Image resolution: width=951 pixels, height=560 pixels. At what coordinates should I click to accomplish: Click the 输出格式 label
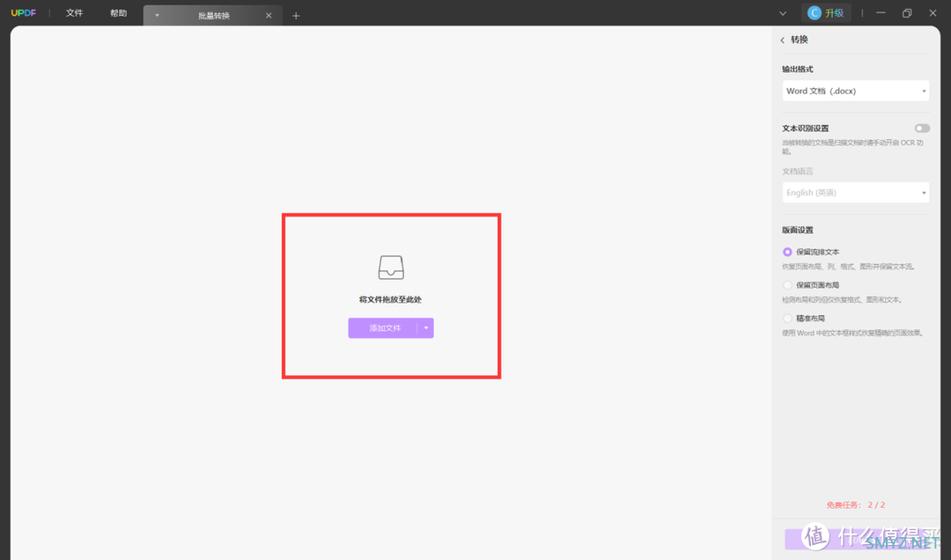tap(798, 70)
